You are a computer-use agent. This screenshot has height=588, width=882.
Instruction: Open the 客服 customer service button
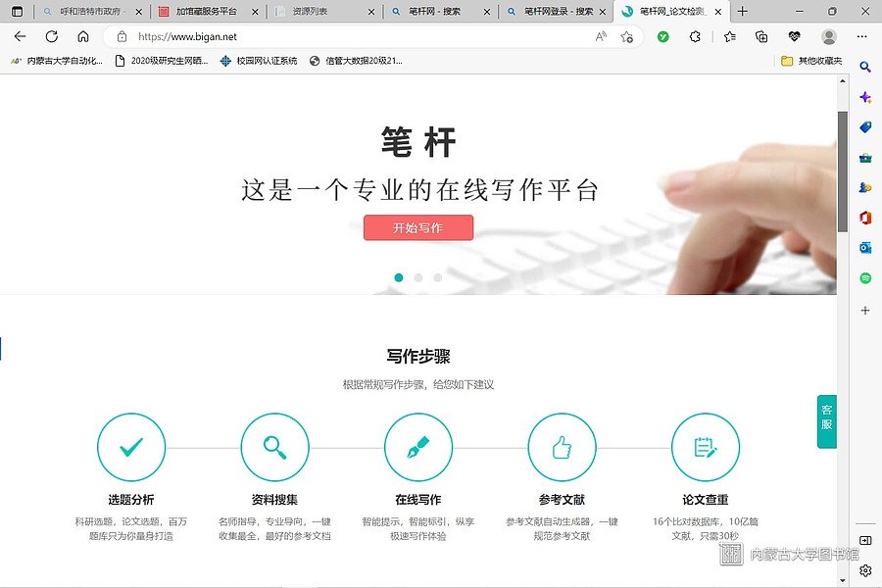[x=826, y=421]
